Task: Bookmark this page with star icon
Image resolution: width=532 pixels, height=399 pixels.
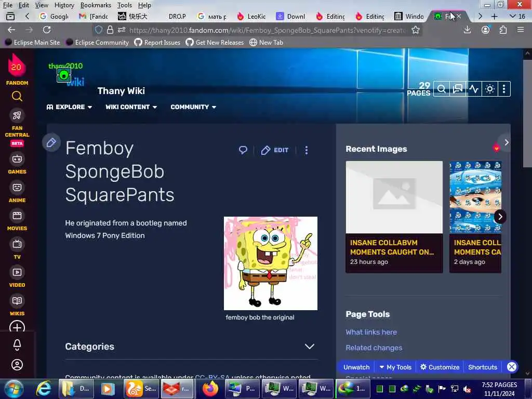Action: tap(415, 30)
